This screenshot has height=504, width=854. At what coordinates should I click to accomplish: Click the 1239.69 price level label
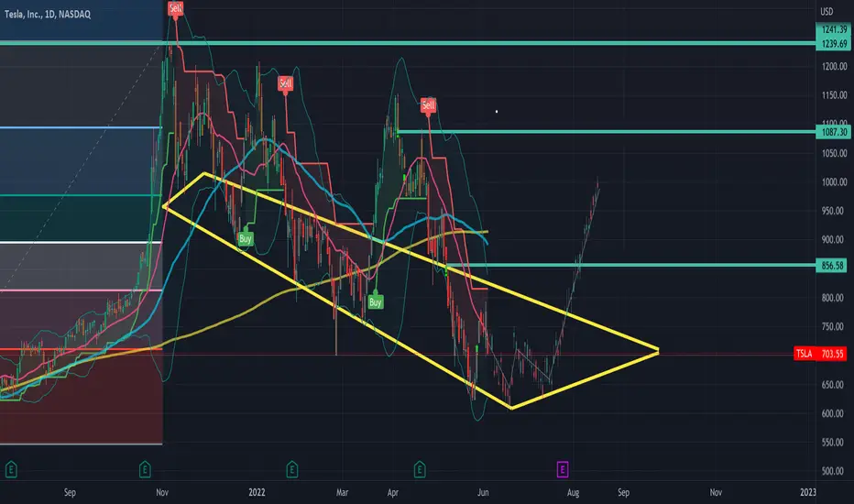835,43
